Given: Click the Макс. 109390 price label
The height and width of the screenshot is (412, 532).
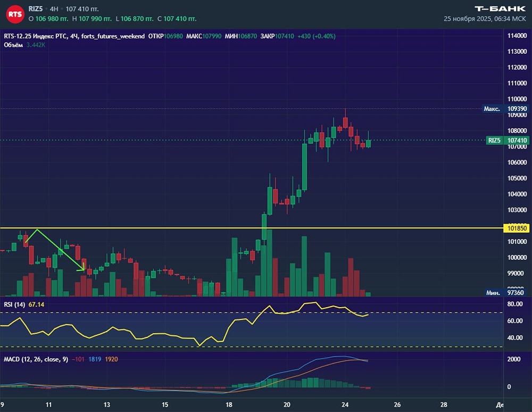Looking at the screenshot, I should (505, 109).
